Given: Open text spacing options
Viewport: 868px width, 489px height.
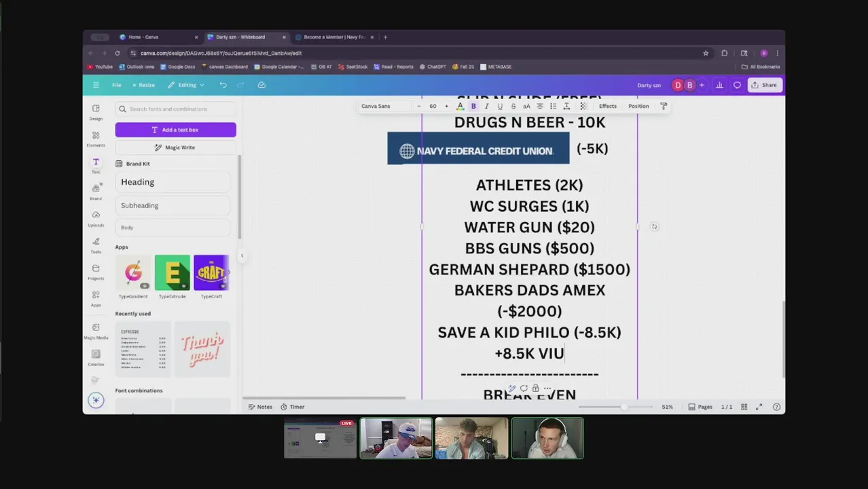Looking at the screenshot, I should [x=566, y=106].
